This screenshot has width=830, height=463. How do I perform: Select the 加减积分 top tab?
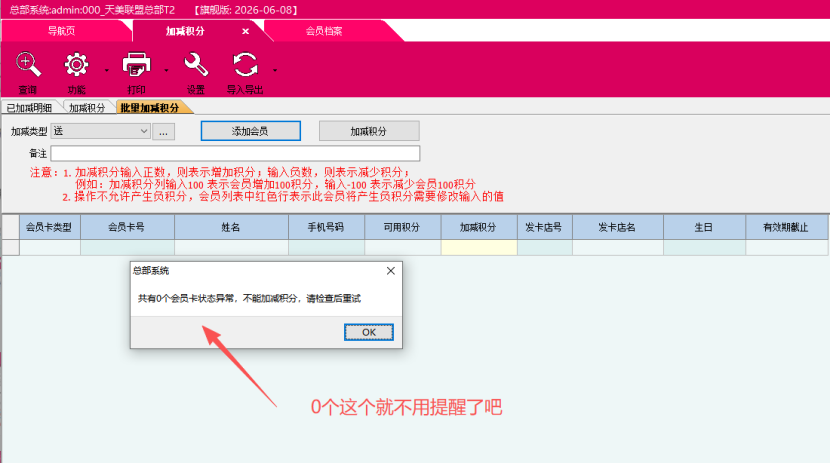185,31
